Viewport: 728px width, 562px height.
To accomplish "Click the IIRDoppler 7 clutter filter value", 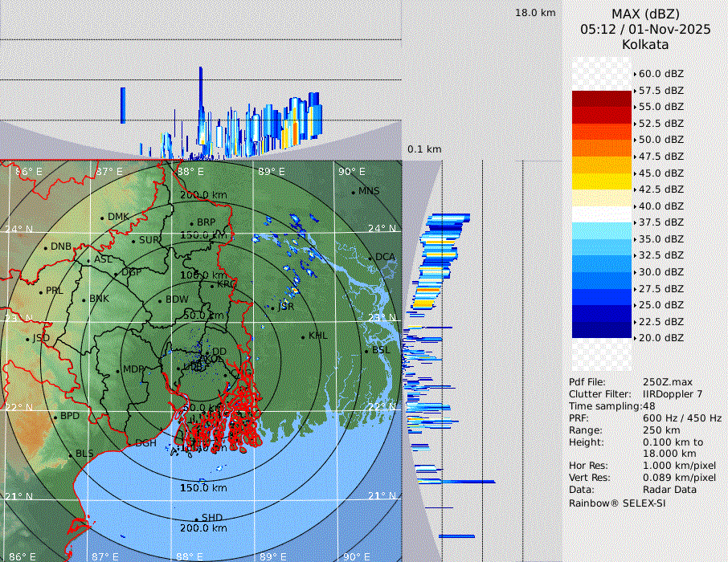I will pyautogui.click(x=673, y=394).
